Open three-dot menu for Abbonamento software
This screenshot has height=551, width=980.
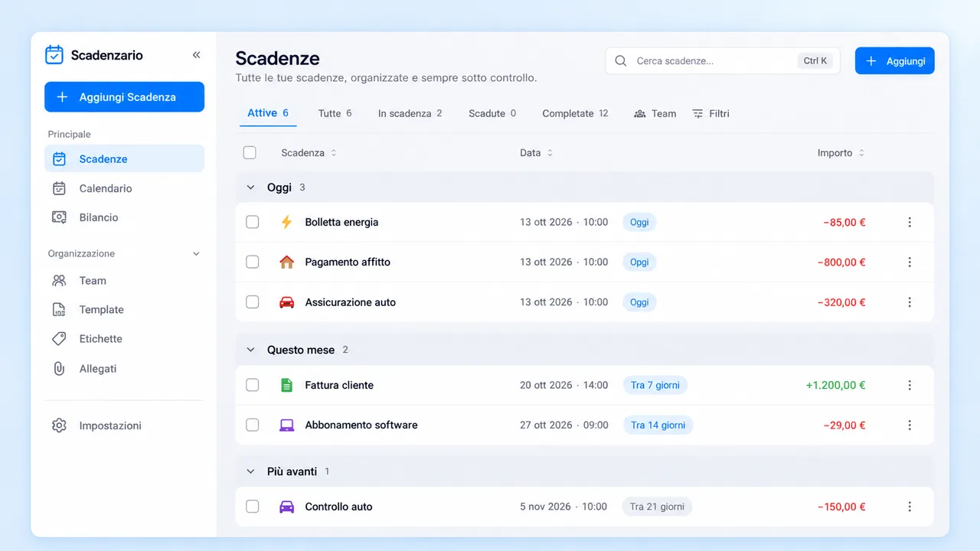[910, 425]
